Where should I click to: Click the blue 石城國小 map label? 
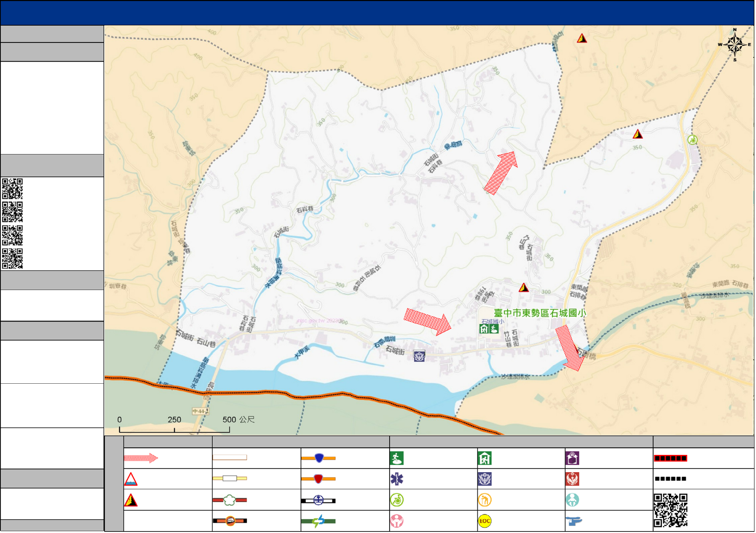[493, 321]
